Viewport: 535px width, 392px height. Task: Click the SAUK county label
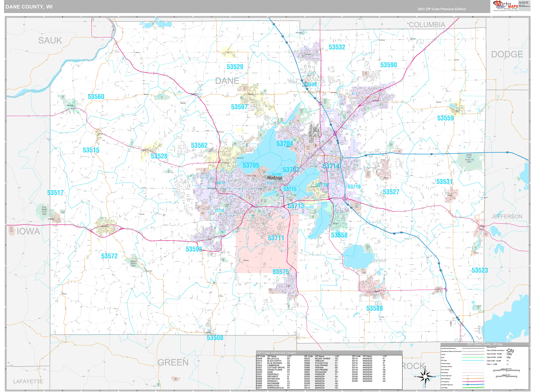(50, 41)
